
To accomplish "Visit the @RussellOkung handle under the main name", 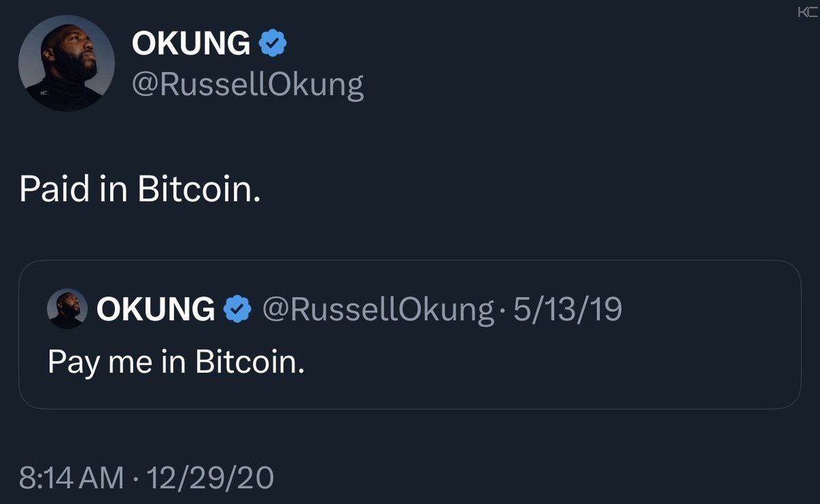I will pyautogui.click(x=248, y=85).
